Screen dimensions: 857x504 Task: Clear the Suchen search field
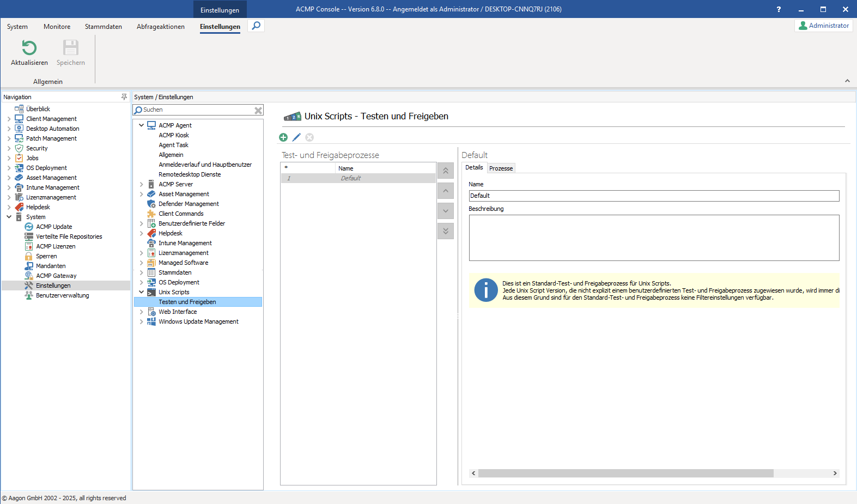pyautogui.click(x=258, y=110)
